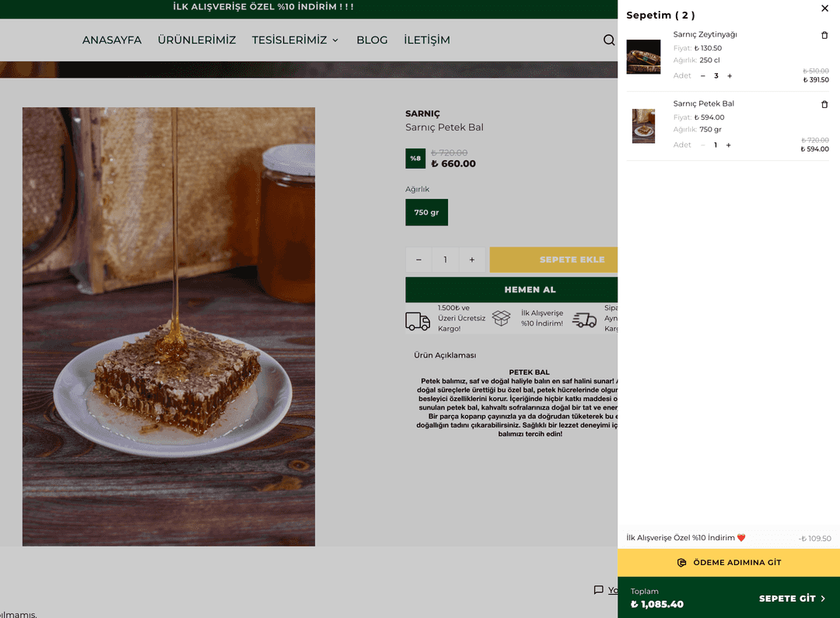Go to payment with Ödeme Adımına Git

coord(729,562)
